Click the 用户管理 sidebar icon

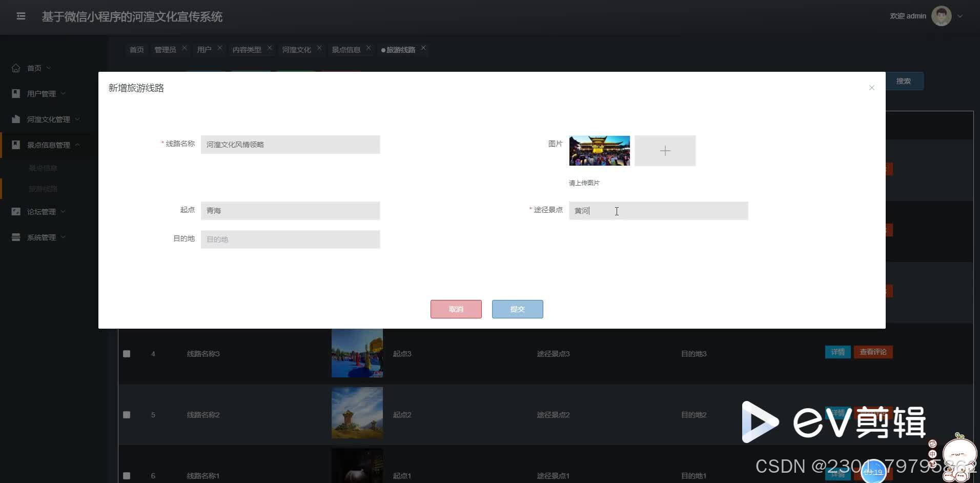click(16, 93)
